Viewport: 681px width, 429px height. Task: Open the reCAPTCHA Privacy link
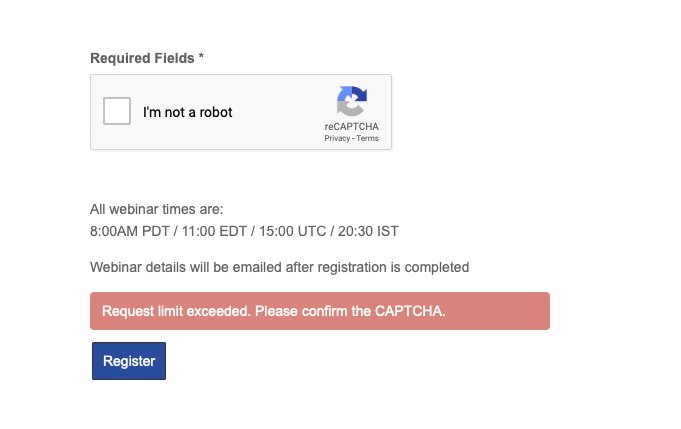[337, 138]
